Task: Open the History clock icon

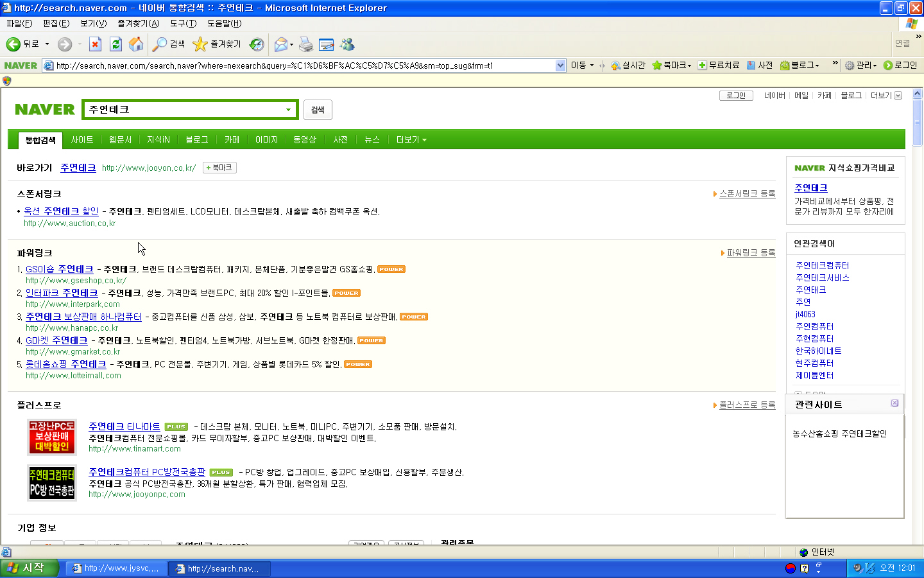Action: click(x=257, y=44)
